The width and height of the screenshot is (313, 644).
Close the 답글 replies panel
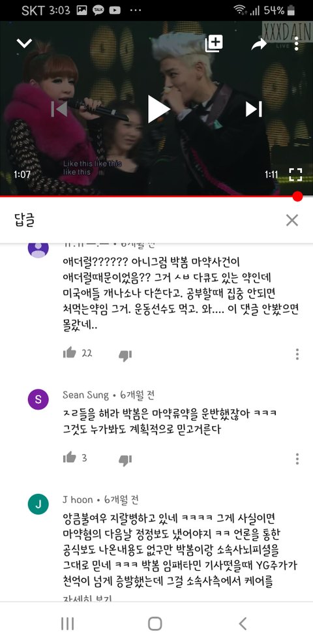[x=292, y=221]
